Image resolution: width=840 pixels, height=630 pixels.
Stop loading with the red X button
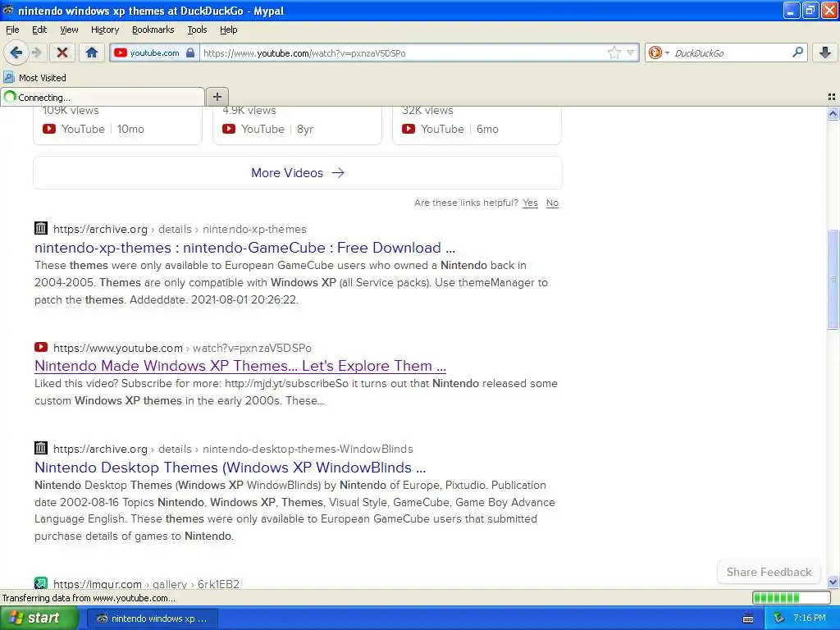point(62,52)
